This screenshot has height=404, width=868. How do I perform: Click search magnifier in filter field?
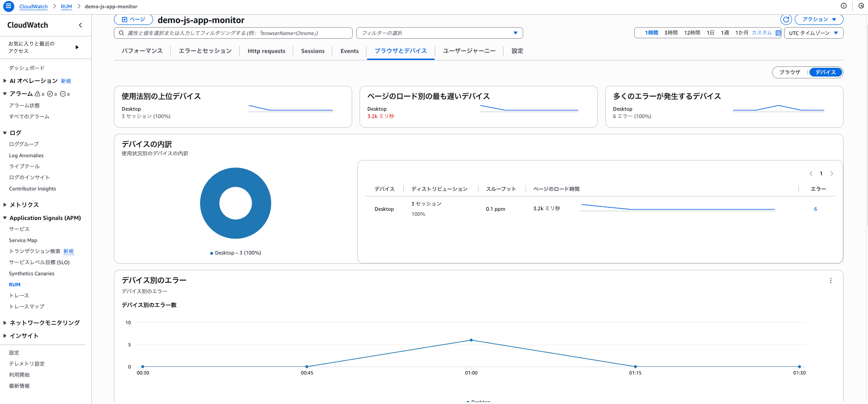(x=121, y=33)
